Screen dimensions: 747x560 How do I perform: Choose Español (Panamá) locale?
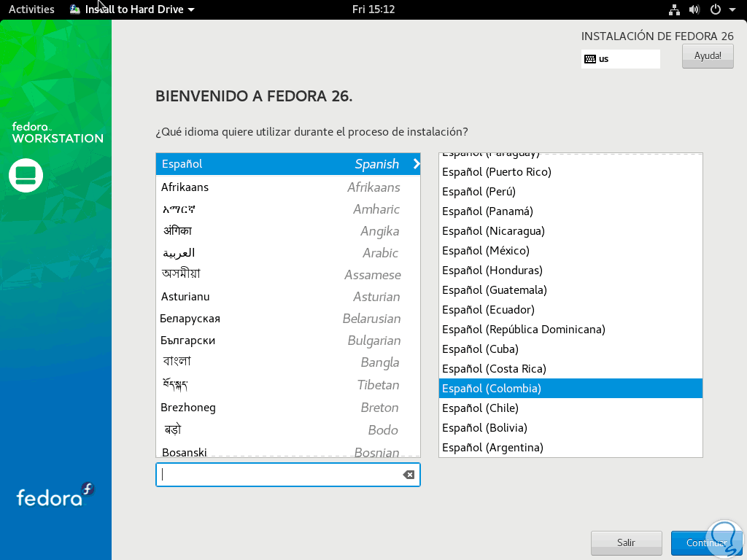coord(570,211)
